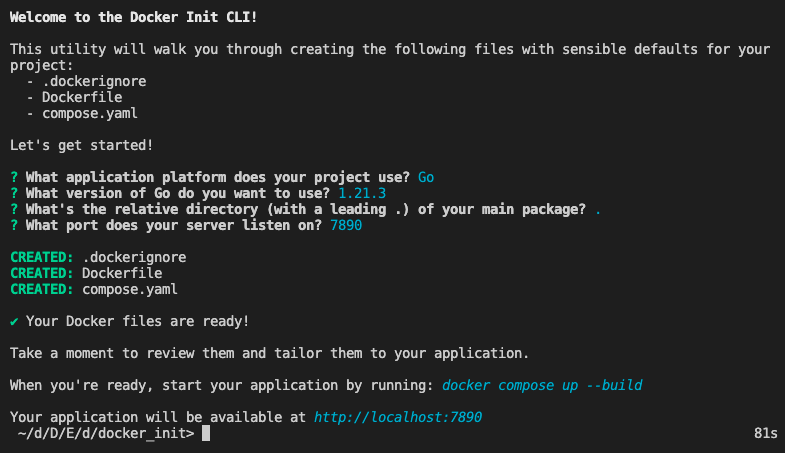Open the http://localhost:7890 link

click(x=404, y=417)
